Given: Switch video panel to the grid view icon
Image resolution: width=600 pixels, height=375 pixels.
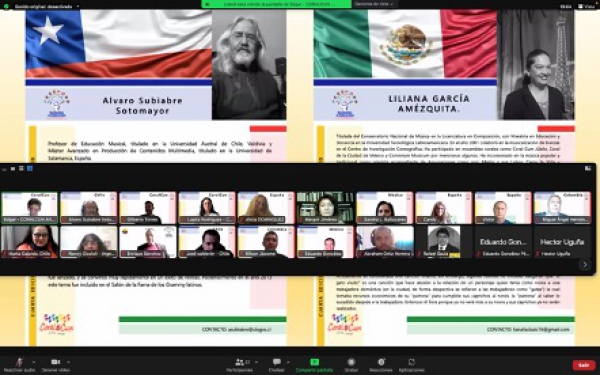Looking at the screenshot, I should 21,168.
